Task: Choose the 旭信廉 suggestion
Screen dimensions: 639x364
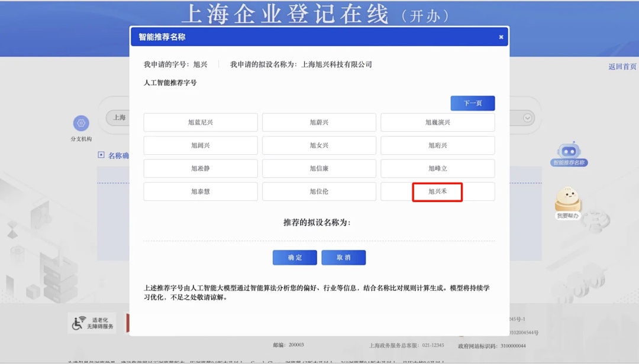Action: click(x=319, y=168)
